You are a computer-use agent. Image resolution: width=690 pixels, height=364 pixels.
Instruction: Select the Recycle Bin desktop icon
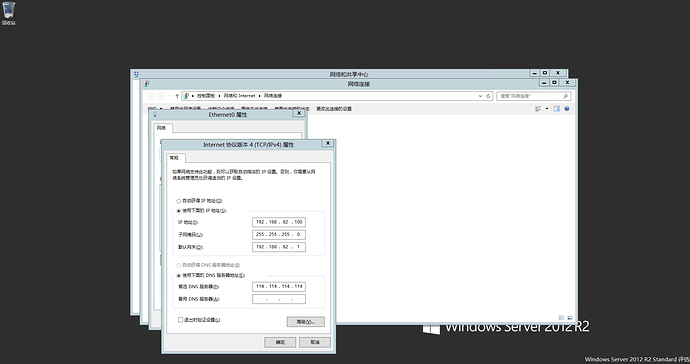(x=8, y=13)
